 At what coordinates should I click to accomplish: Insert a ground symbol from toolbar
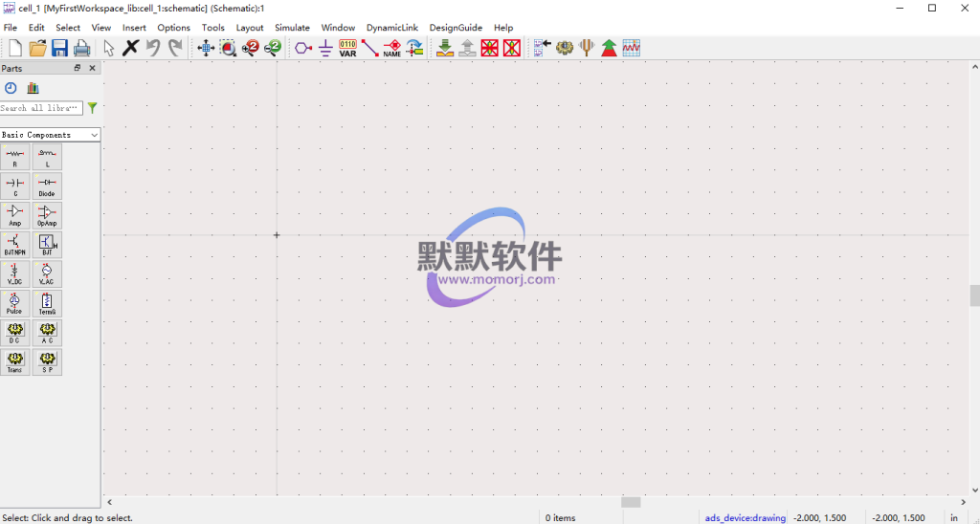pos(325,48)
